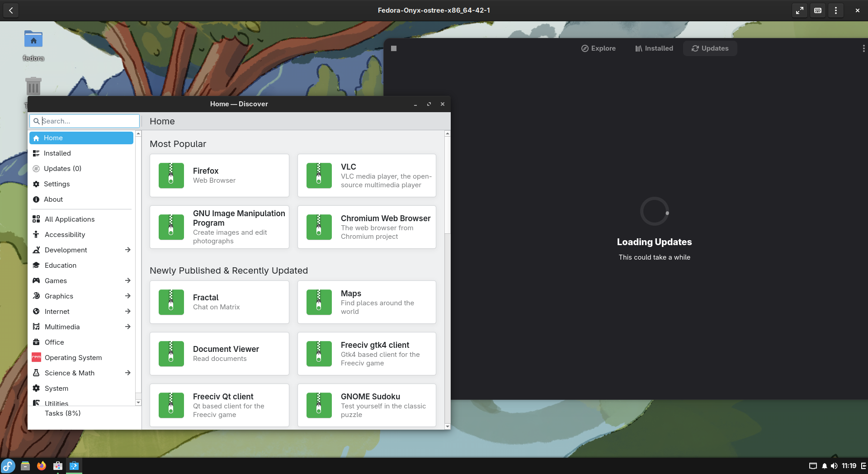Image resolution: width=868 pixels, height=474 pixels.
Task: Click the main content scrollbar down arrow
Action: [448, 427]
